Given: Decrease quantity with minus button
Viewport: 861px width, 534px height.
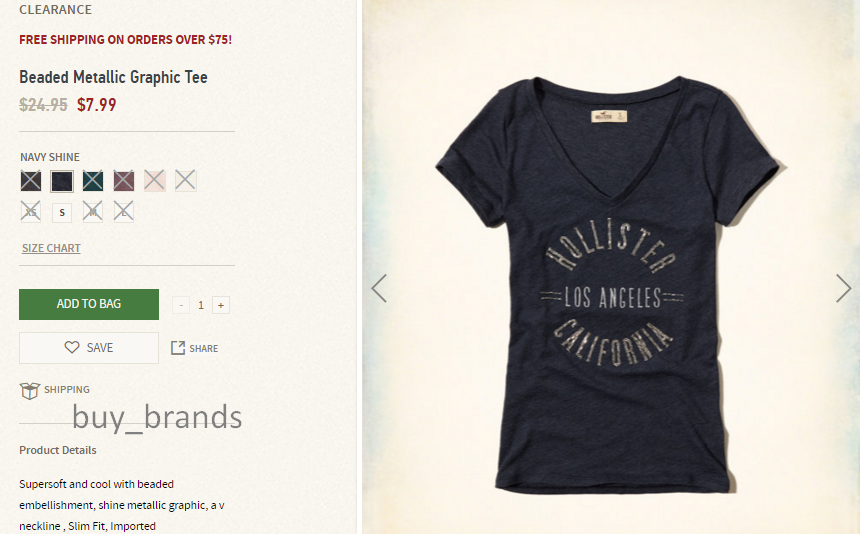Looking at the screenshot, I should 181,305.
